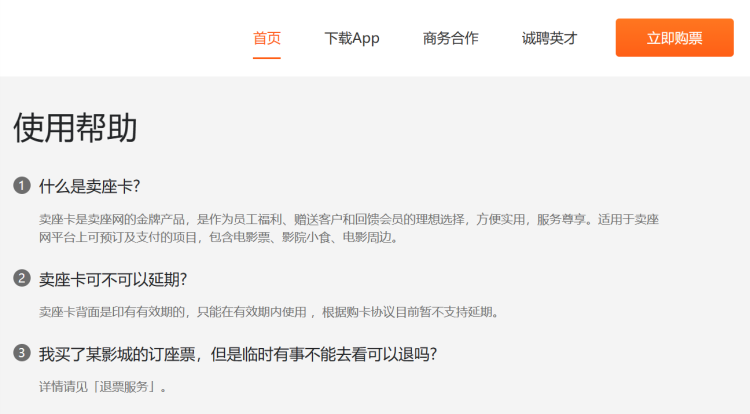Select the question 什么是卖座卡?
Image resolution: width=750 pixels, height=414 pixels.
click(89, 186)
